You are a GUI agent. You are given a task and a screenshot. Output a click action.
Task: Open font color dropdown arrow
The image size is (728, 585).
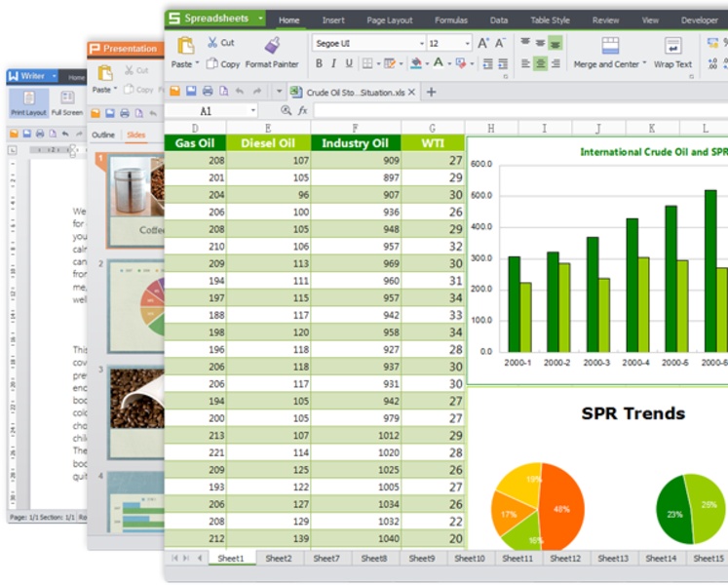pos(449,64)
